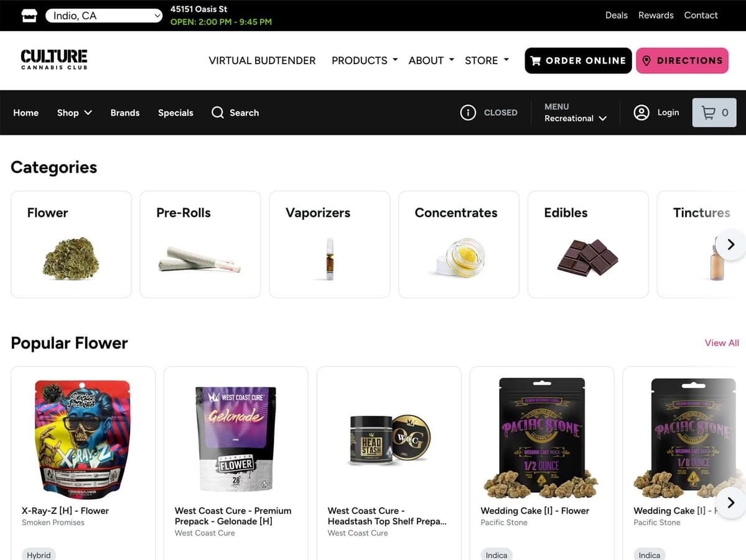The width and height of the screenshot is (746, 560).
Task: Expand the Recreational menu selector
Action: click(576, 113)
